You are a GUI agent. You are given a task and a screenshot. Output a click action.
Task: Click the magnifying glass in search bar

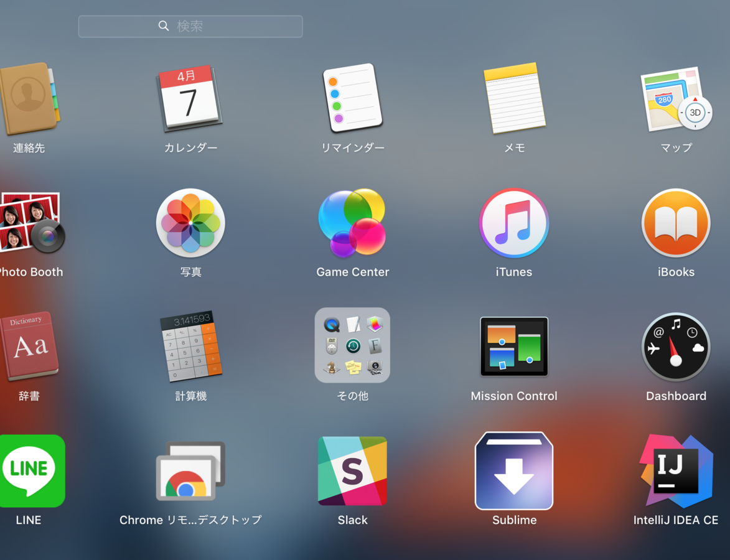164,26
